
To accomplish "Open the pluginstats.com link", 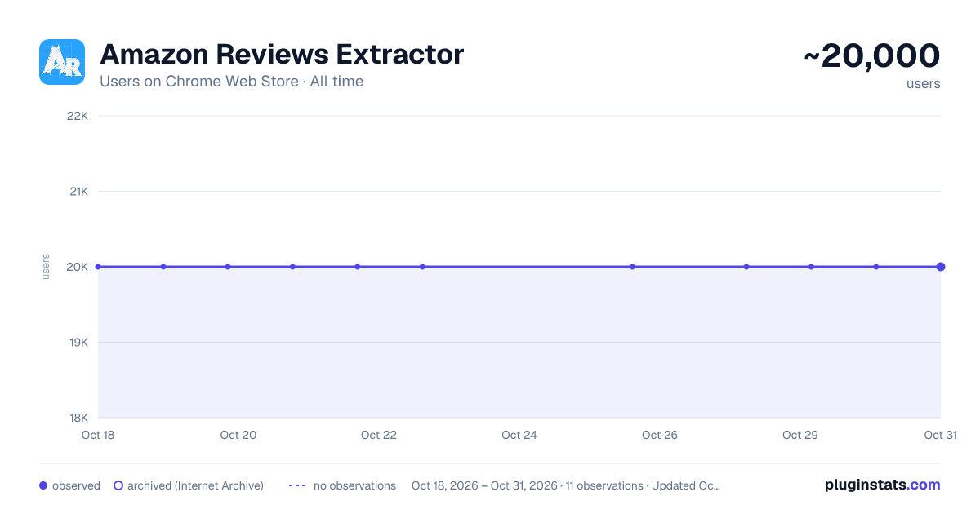I will pyautogui.click(x=883, y=485).
